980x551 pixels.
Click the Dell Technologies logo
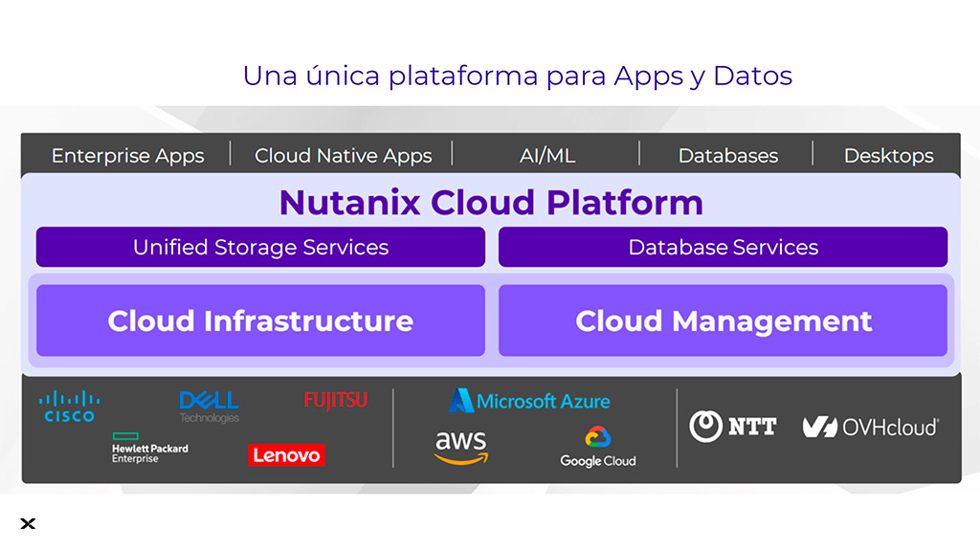coord(209,408)
